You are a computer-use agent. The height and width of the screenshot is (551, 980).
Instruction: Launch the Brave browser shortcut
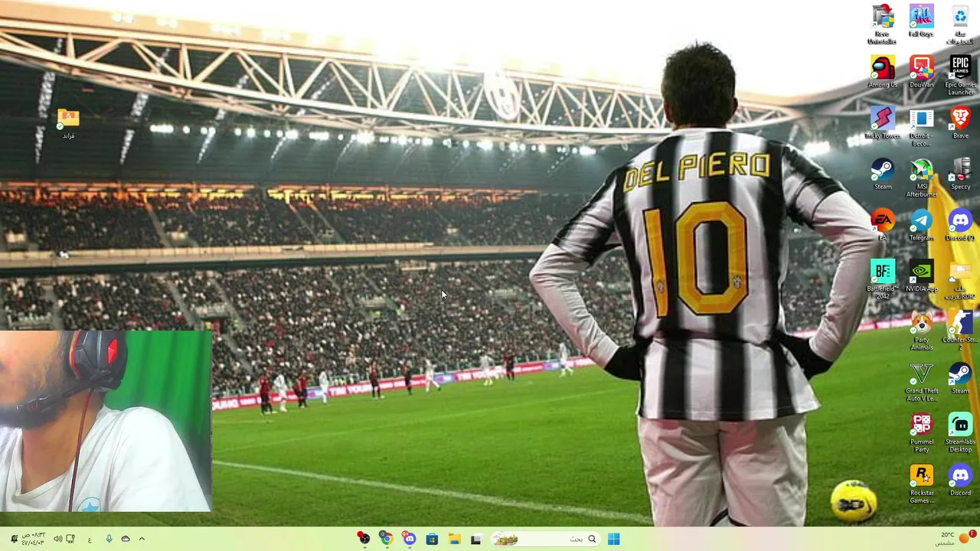(960, 123)
